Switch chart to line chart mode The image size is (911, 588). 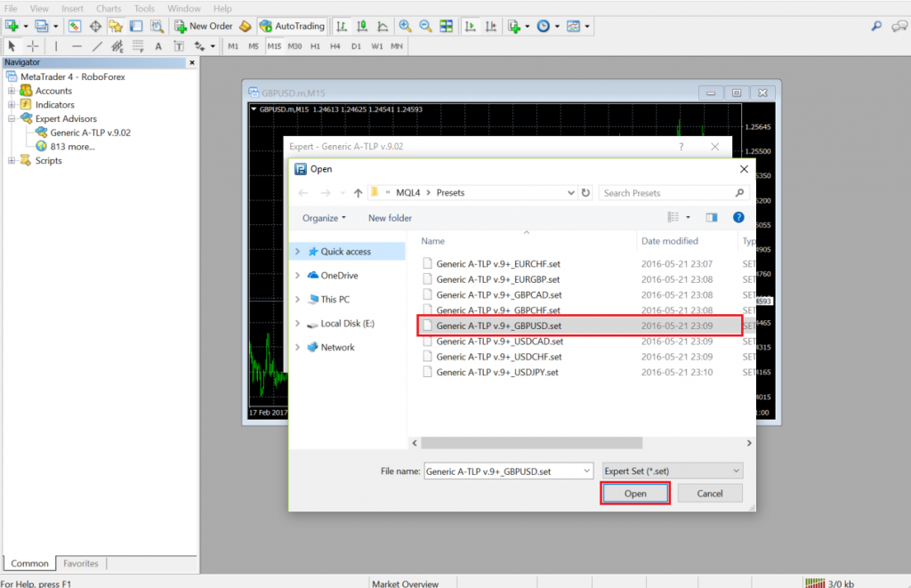(x=383, y=26)
